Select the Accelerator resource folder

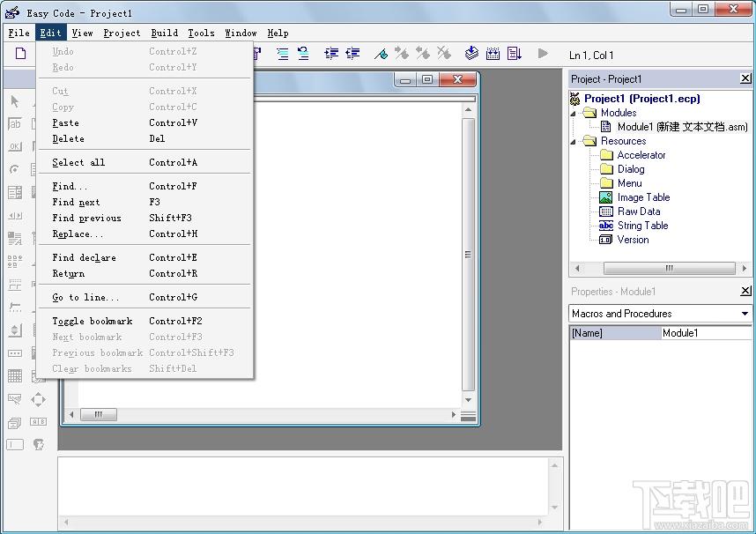pos(641,155)
